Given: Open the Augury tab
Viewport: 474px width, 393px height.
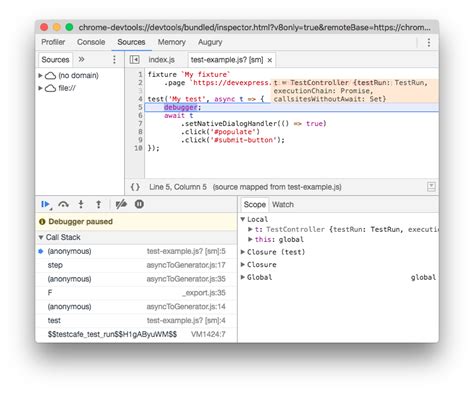Looking at the screenshot, I should point(210,42).
